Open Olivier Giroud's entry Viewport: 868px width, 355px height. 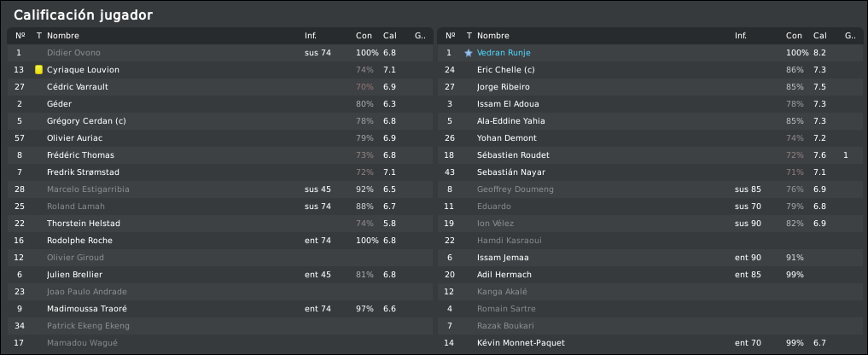[x=75, y=258]
